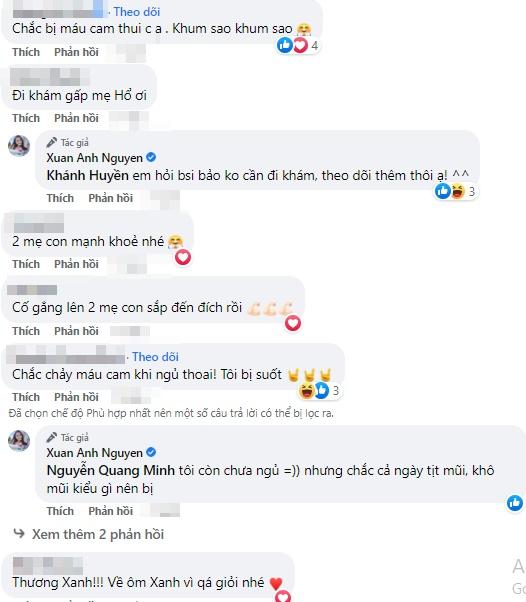This screenshot has height=602, width=526.
Task: Click Thích under "Cố gắng lên 2 mẹ con"
Action: [26, 331]
